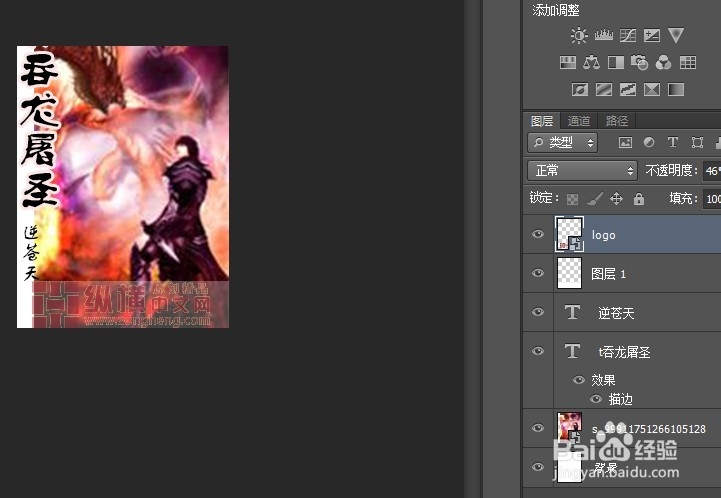Select the 图层 1 layer thumbnail
This screenshot has height=498, width=721.
pyautogui.click(x=569, y=273)
